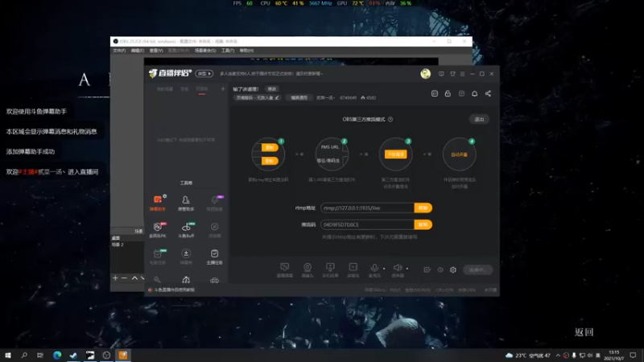The image size is (644, 362).
Task: Expand the speaker volume arrow
Action: pos(407,269)
